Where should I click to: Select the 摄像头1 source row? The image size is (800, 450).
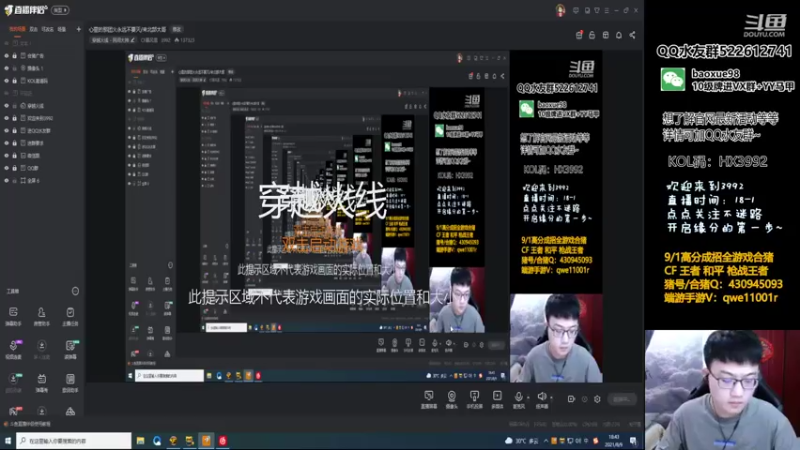pos(42,68)
